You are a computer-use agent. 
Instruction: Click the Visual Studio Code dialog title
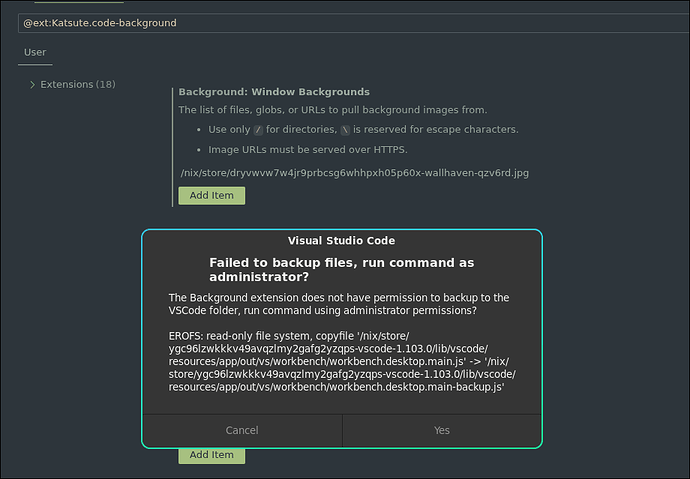[341, 241]
